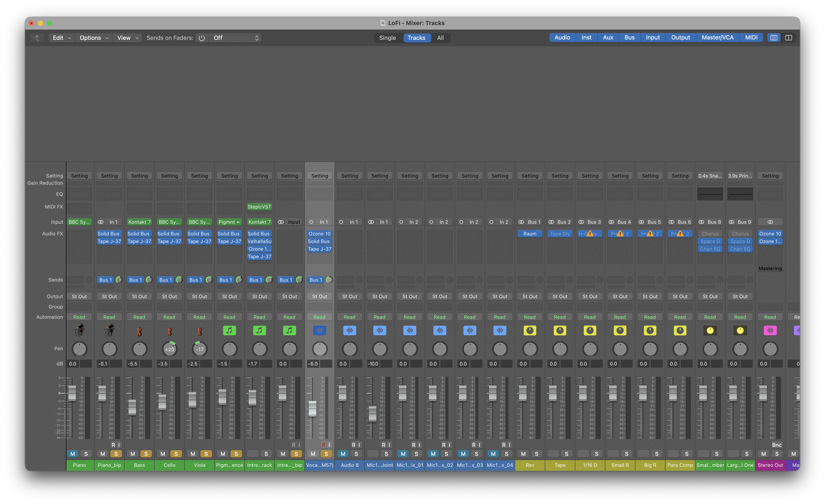The image size is (825, 504).
Task: Click the piano icon on Piano_bip channel
Action: point(109,330)
